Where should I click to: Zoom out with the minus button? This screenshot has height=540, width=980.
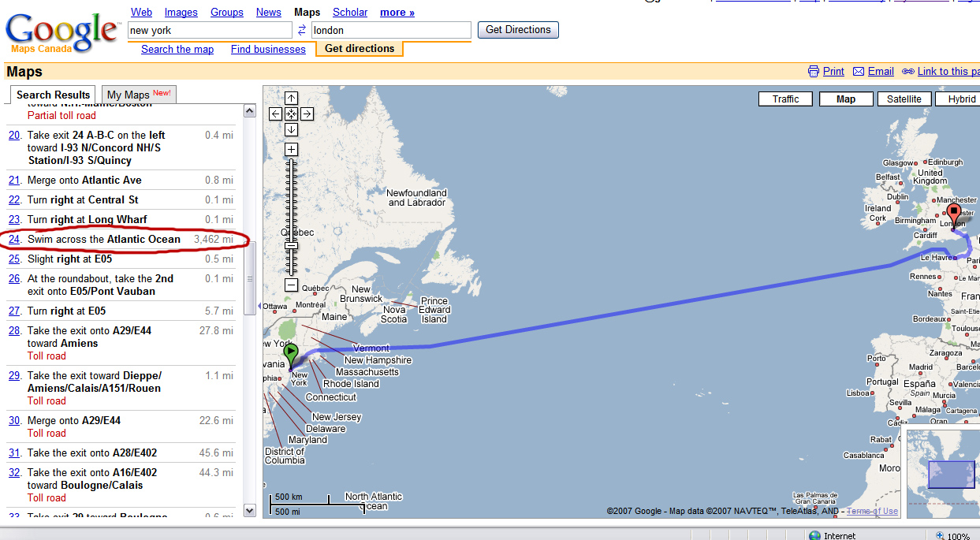click(x=291, y=285)
